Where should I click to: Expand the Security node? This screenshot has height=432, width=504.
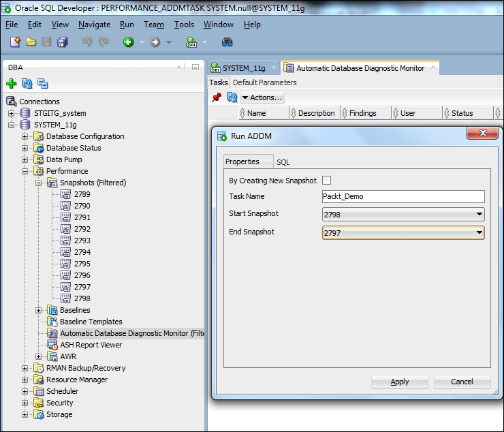point(25,403)
